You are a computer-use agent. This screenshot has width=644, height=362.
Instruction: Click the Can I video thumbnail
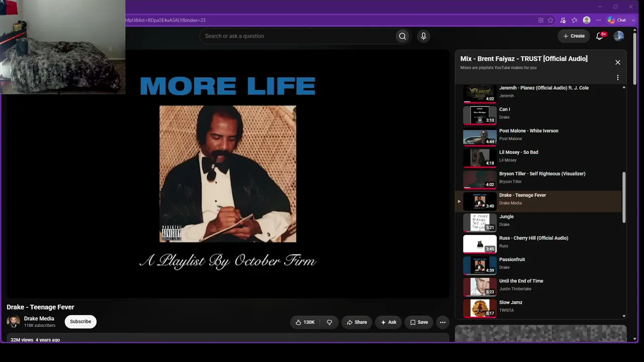pos(479,115)
